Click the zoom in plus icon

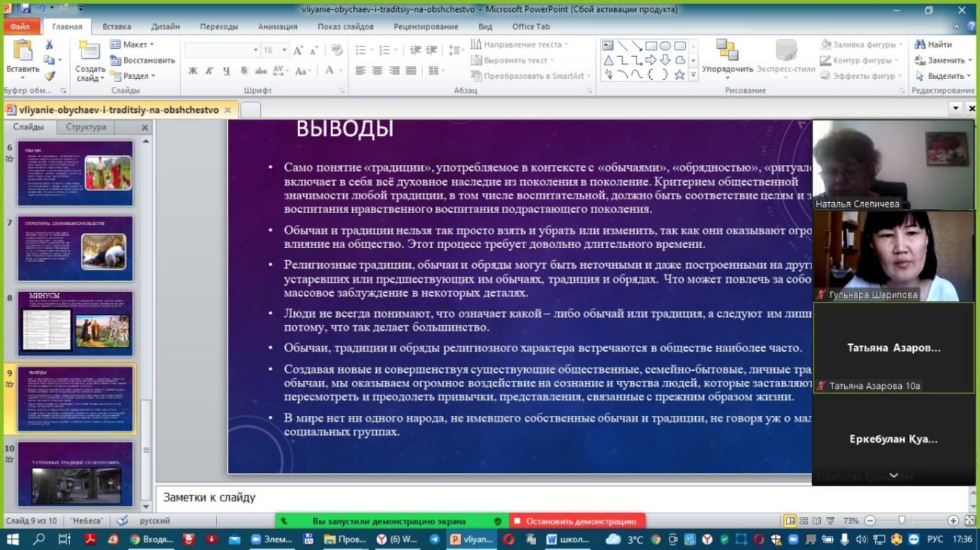(x=953, y=521)
